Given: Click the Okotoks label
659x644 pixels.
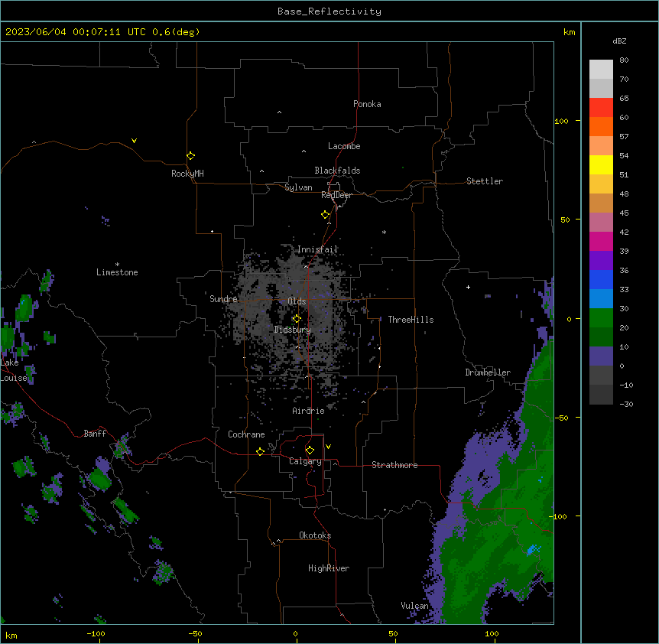Looking at the screenshot, I should click(x=315, y=535).
